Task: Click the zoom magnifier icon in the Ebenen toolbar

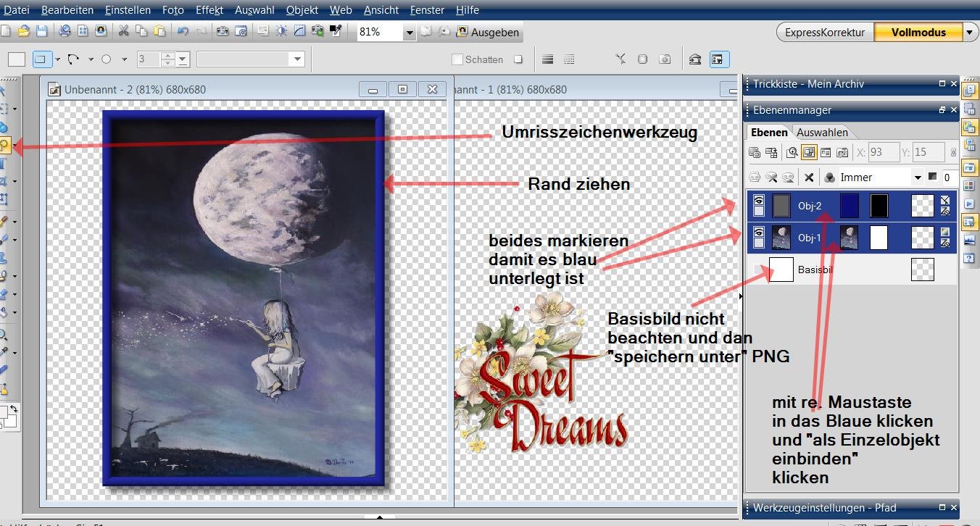Action: 792,152
